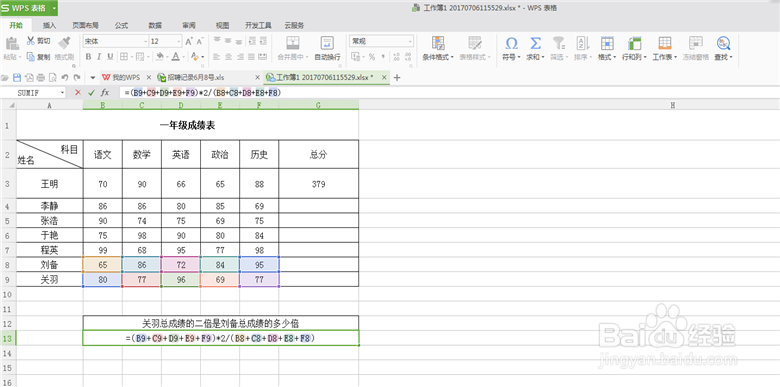Toggle top vertical alignment
Viewport: 780px width, 387px height.
point(217,41)
